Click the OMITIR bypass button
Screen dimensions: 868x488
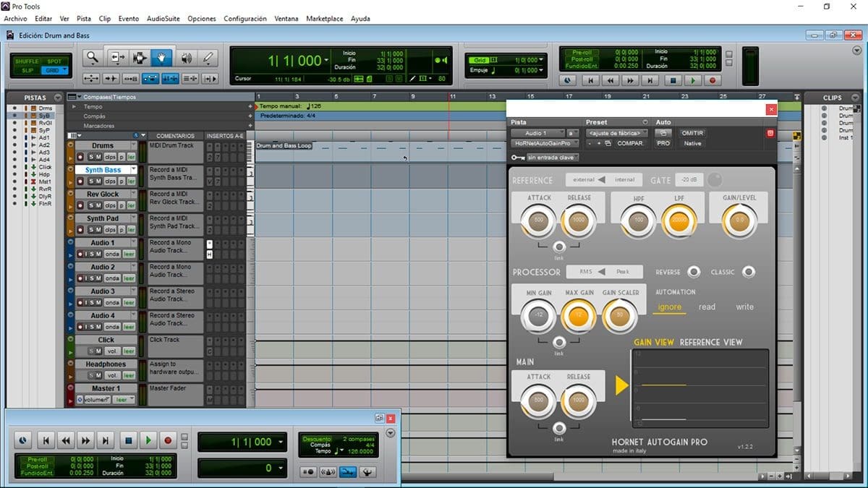692,133
